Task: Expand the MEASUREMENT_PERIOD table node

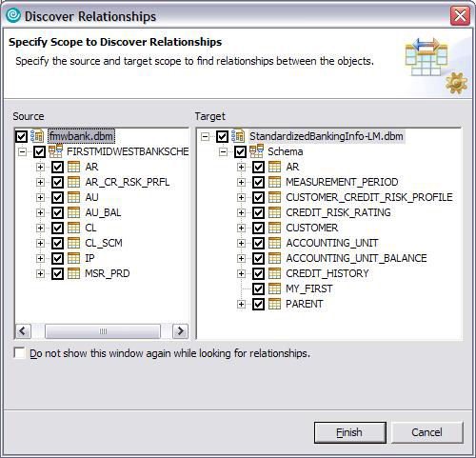Action: tap(242, 182)
